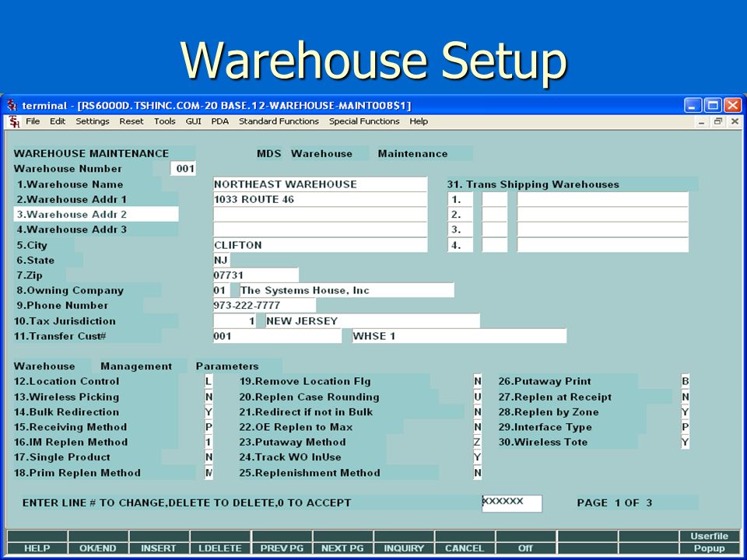Click the Off function button

[x=525, y=548]
